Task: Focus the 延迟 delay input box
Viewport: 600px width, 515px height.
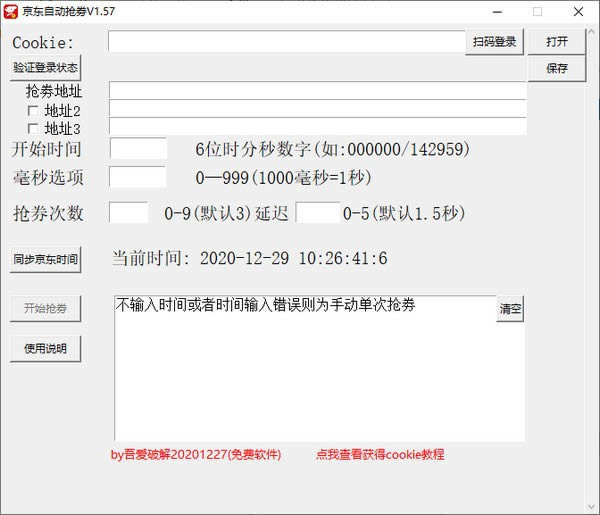Action: [317, 213]
